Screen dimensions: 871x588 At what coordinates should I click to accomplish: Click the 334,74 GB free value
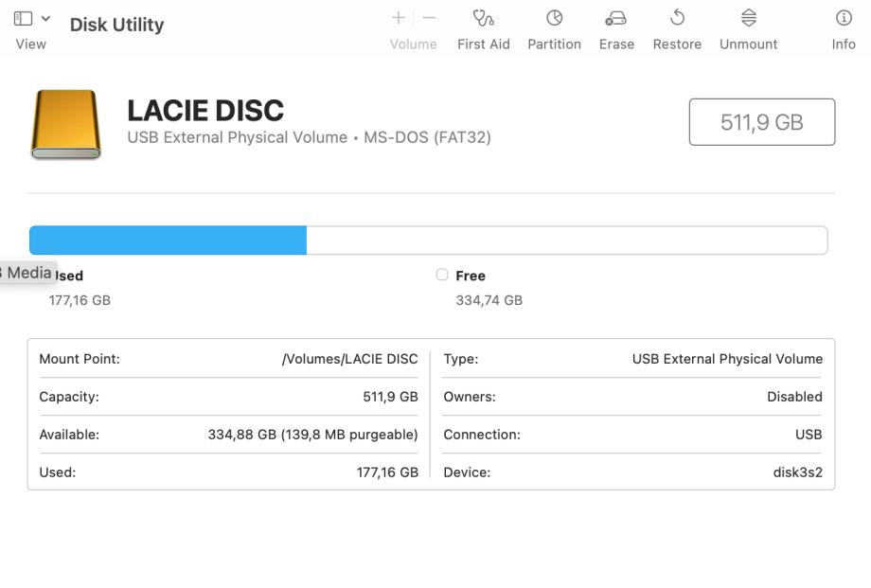point(489,300)
